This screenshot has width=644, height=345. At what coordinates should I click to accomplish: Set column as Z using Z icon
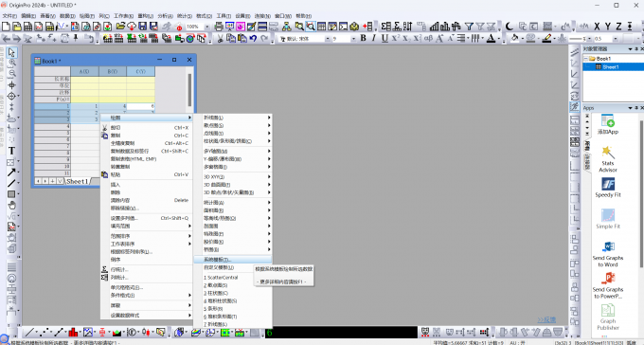tap(618, 27)
